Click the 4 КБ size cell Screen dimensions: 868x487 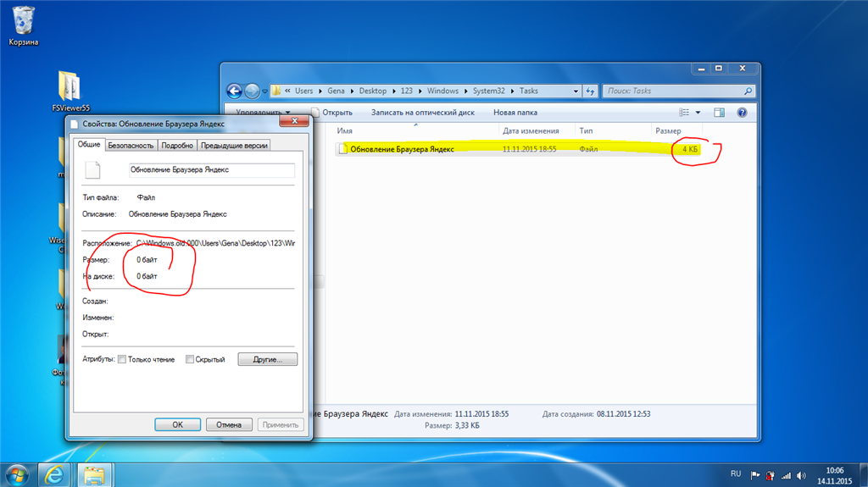(690, 149)
